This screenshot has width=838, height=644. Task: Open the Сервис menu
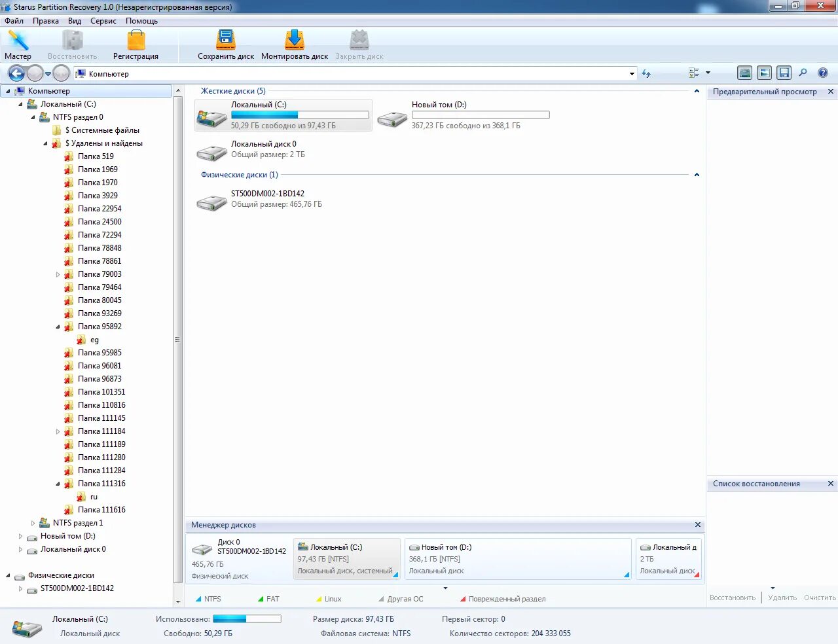(103, 21)
